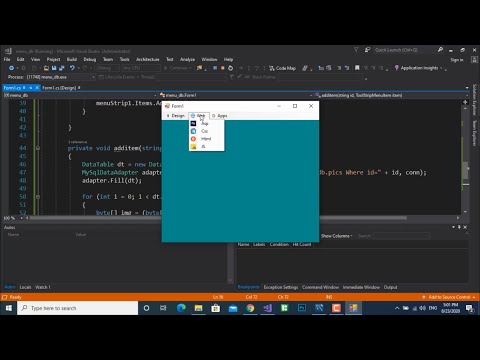Open the Apps menu in Form1
Image resolution: width=480 pixels, height=360 pixels.
pyautogui.click(x=220, y=116)
